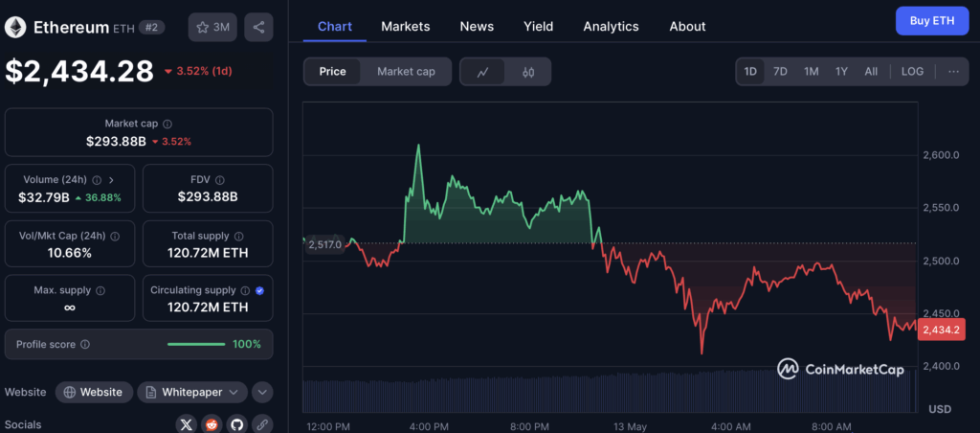This screenshot has height=433, width=980.
Task: Open the GitHub social link
Action: [237, 425]
